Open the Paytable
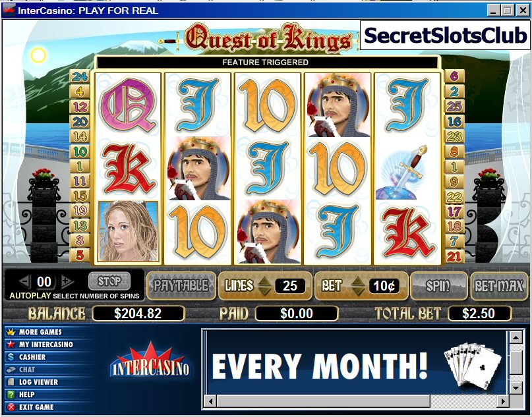The image size is (532, 417). [x=181, y=286]
